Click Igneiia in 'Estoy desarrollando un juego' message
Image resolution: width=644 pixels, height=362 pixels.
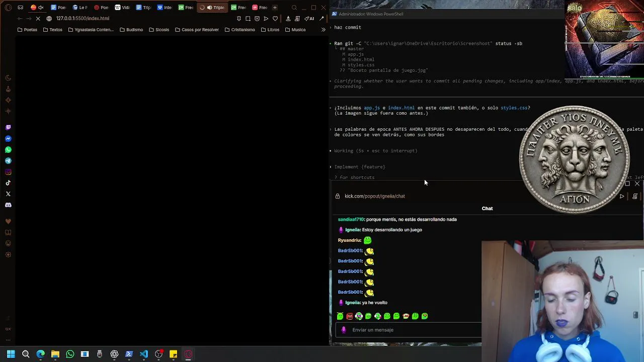click(352, 230)
